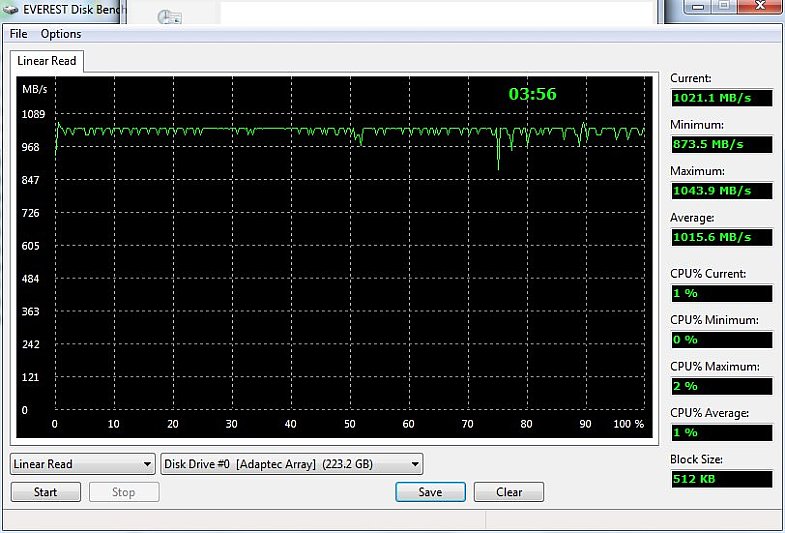Click the Stop button

pos(124,492)
